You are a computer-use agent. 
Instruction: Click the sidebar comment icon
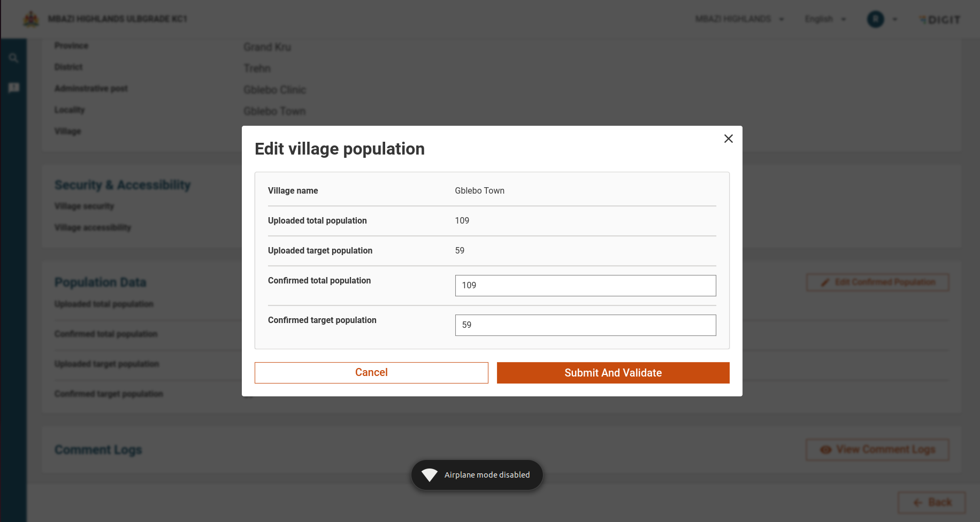point(14,88)
